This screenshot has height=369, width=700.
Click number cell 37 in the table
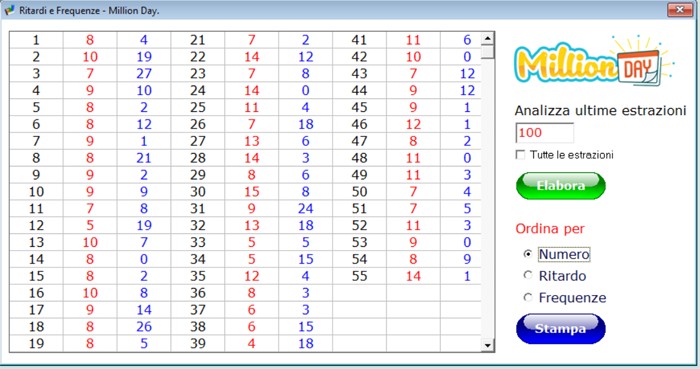click(x=198, y=310)
